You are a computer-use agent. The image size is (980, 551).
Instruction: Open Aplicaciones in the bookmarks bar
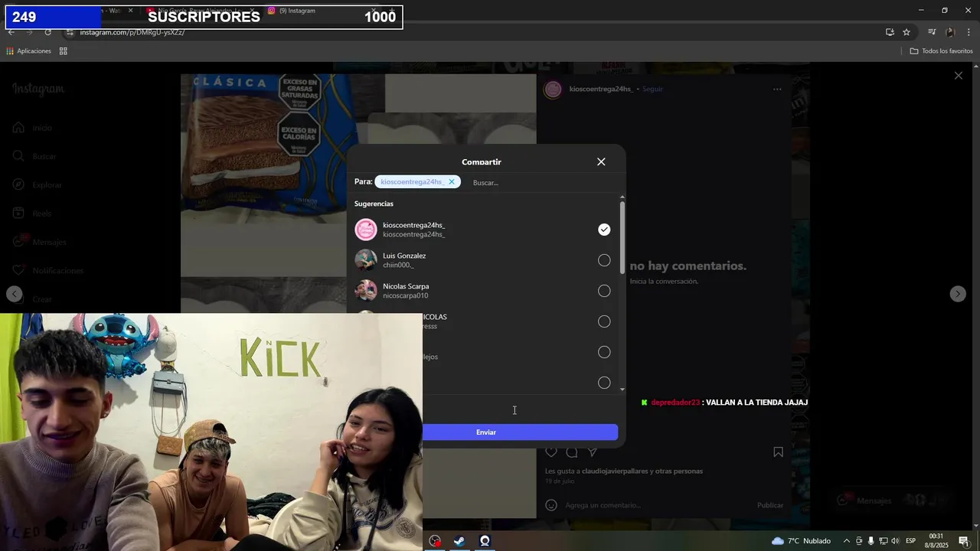(29, 51)
